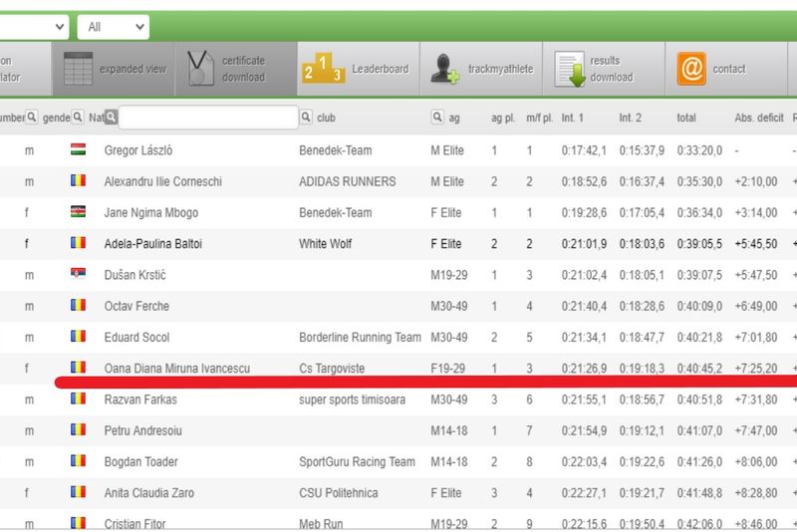Click the results download icon
The image size is (797, 532).
pyautogui.click(x=569, y=70)
